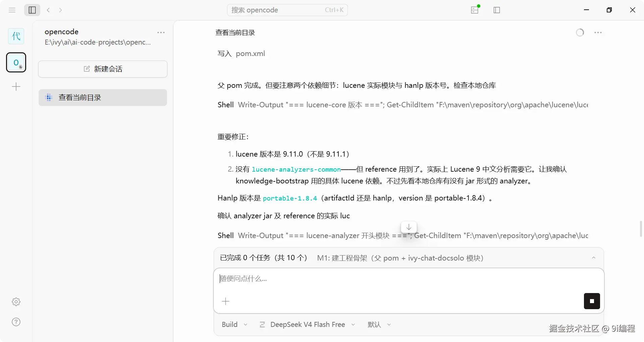The image size is (644, 342).
Task: Click the session status dots icon in sidebar
Action: click(49, 98)
